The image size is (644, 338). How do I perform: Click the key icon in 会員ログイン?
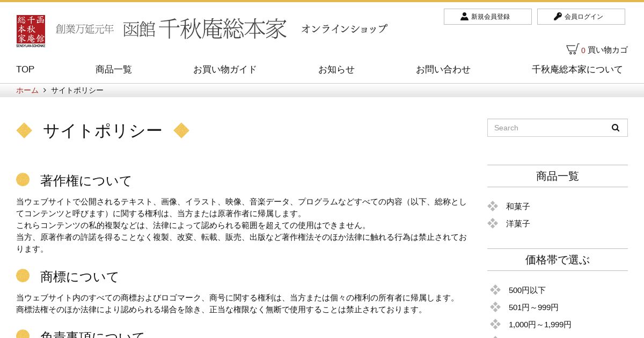558,17
